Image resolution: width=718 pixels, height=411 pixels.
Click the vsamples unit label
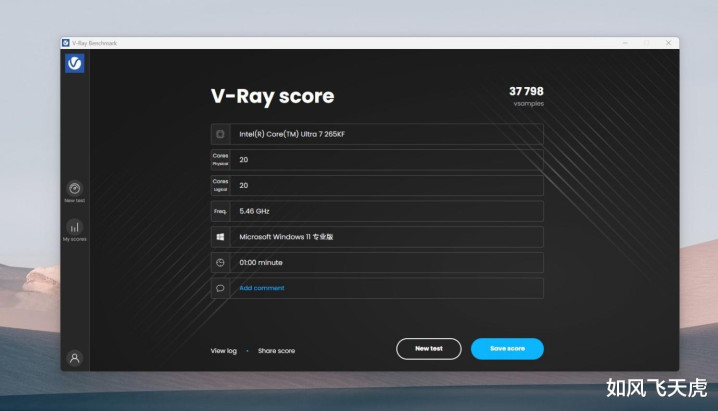click(x=528, y=103)
